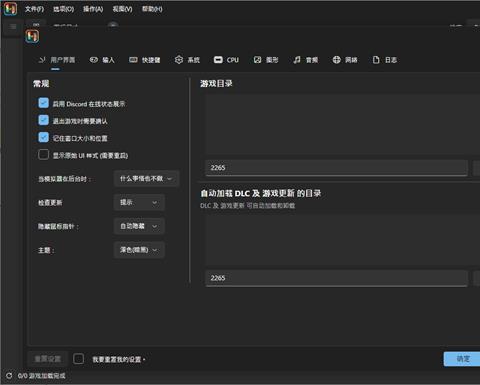Open the 选项(O) menu

(64, 9)
